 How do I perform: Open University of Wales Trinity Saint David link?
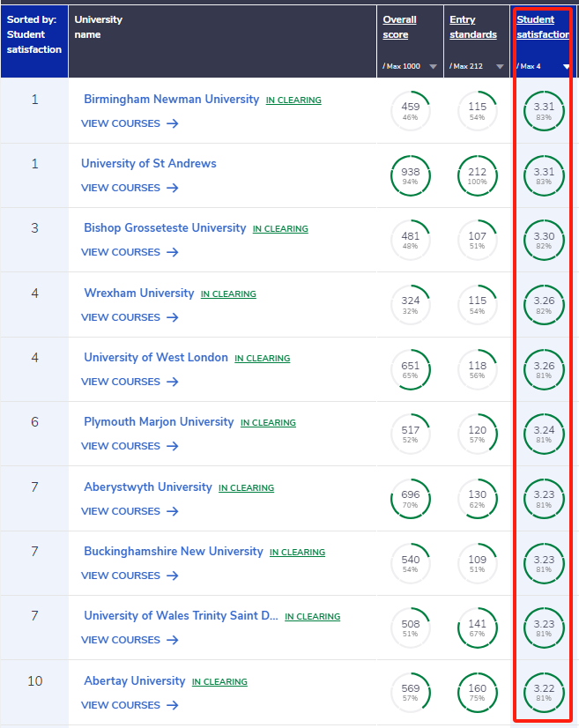[x=181, y=616]
